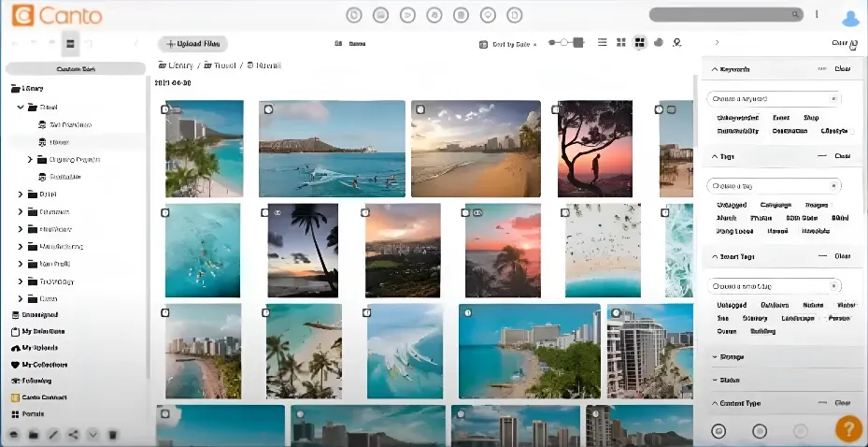This screenshot has height=447, width=868.
Task: Click the orange help question mark button
Action: (x=849, y=429)
